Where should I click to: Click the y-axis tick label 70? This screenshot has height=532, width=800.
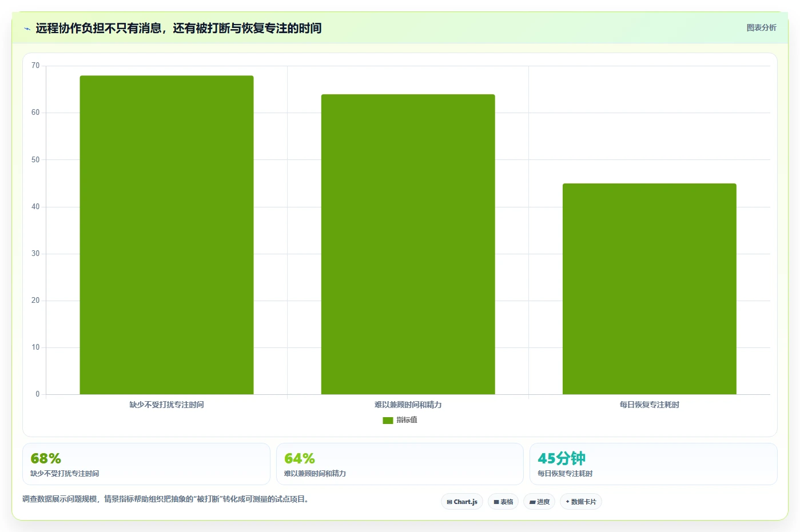click(35, 66)
